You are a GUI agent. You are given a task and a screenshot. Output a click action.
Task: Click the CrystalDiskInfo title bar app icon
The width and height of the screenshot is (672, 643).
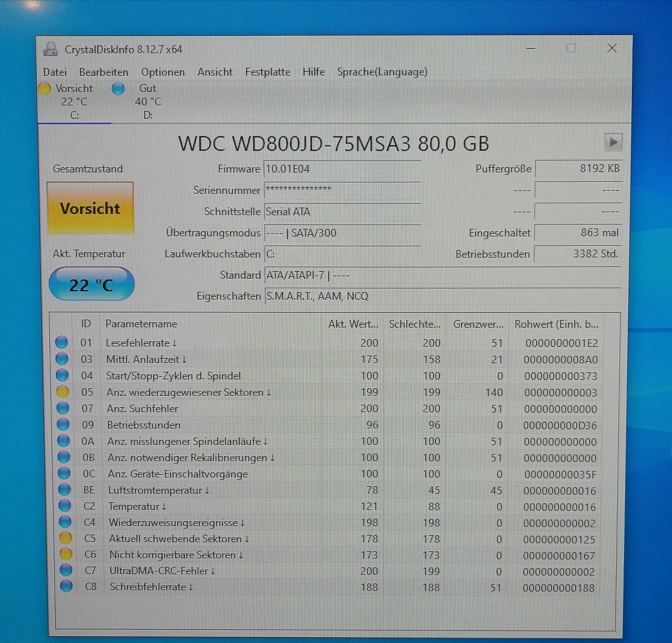pos(50,49)
